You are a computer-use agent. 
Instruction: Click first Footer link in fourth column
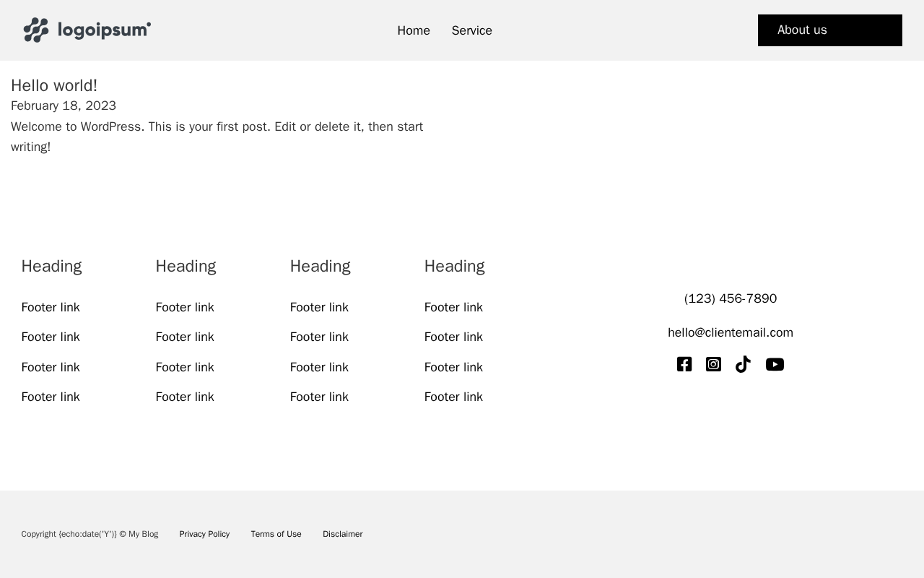pos(453,307)
